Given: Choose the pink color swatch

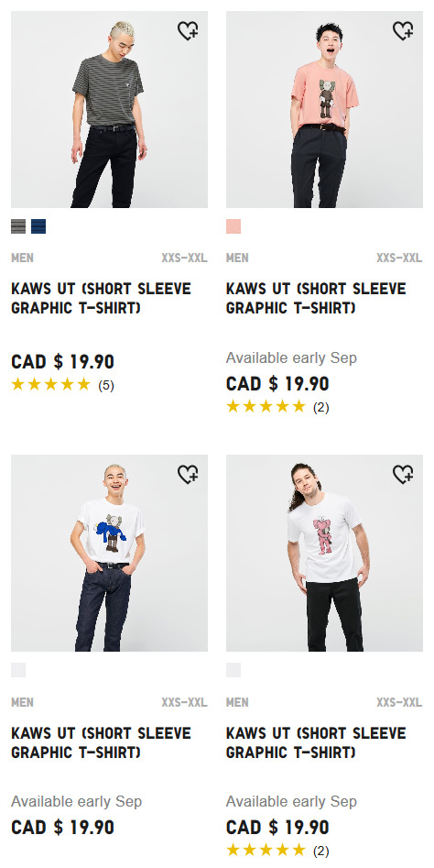Looking at the screenshot, I should 233,226.
